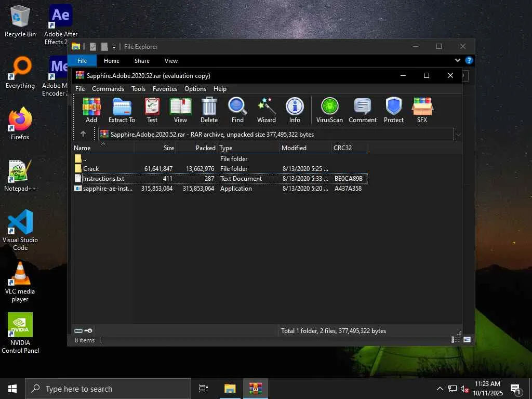Click the Comment toolbar icon

point(363,110)
